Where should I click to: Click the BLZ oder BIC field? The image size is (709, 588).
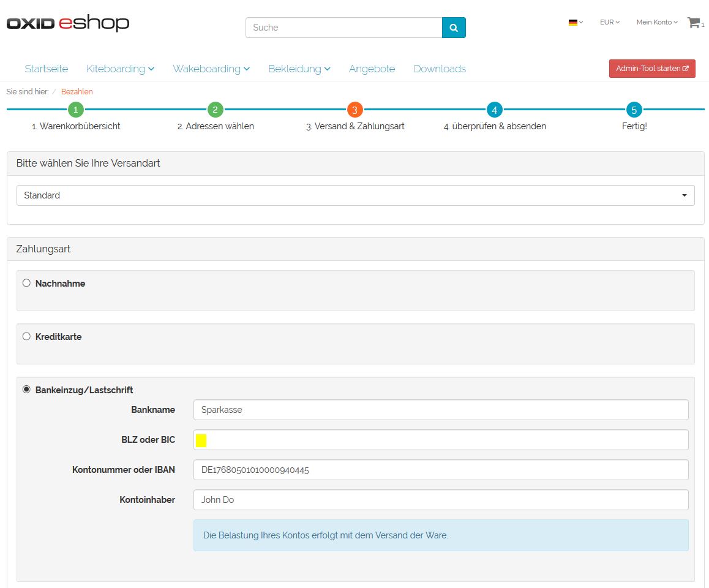point(441,440)
